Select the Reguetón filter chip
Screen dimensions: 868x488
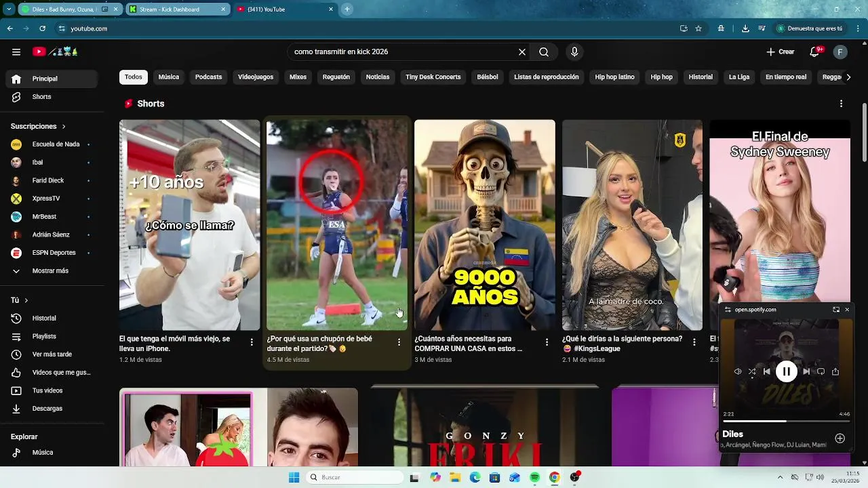[x=336, y=77]
